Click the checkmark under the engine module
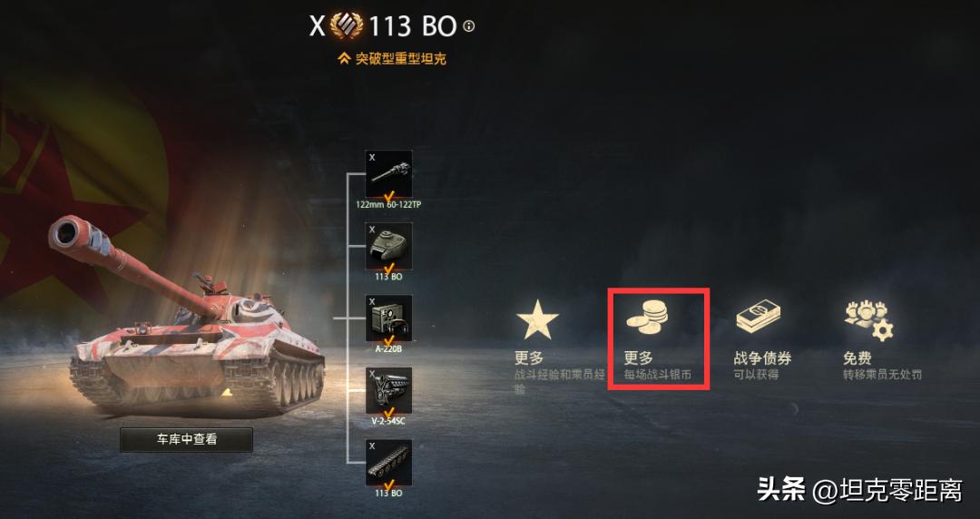980x519 pixels. [x=388, y=414]
